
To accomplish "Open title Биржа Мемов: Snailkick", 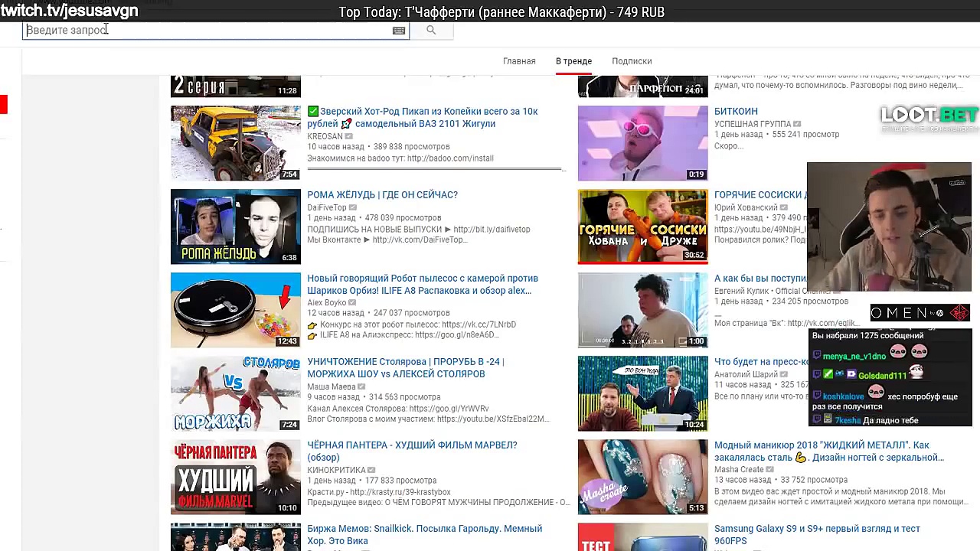I will click(424, 534).
